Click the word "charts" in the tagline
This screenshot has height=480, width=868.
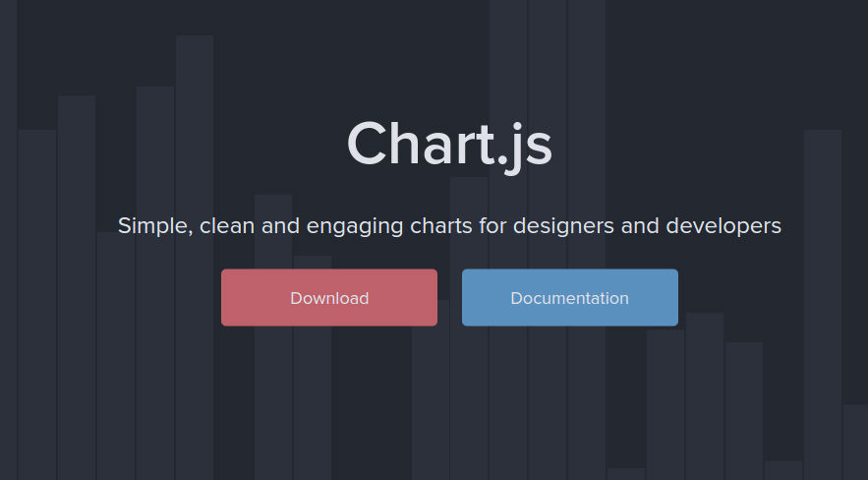[441, 226]
